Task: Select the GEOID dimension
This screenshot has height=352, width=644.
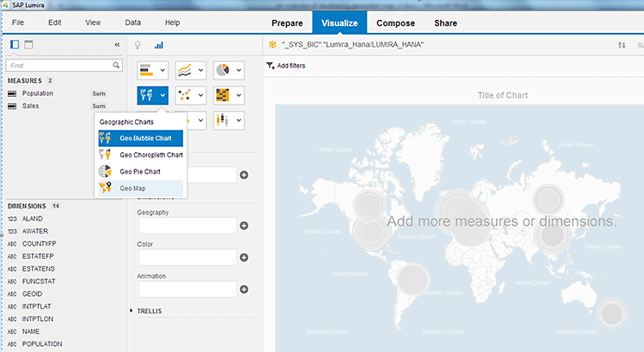Action: click(x=32, y=294)
